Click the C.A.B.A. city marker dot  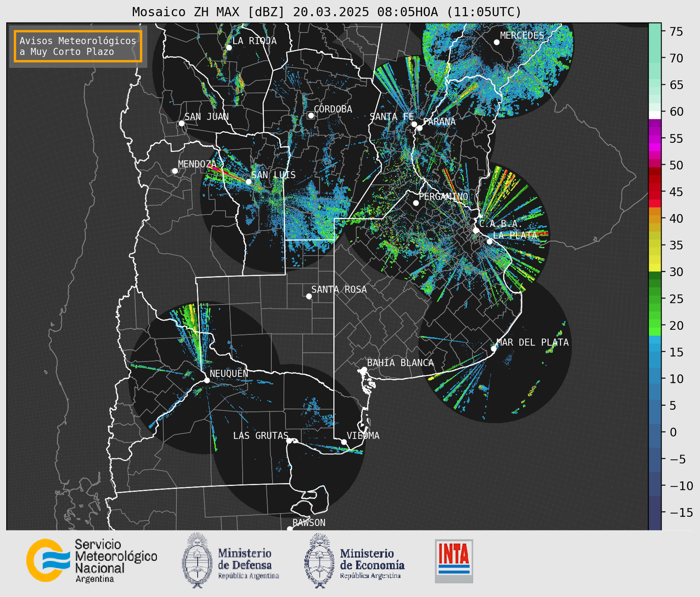(476, 230)
